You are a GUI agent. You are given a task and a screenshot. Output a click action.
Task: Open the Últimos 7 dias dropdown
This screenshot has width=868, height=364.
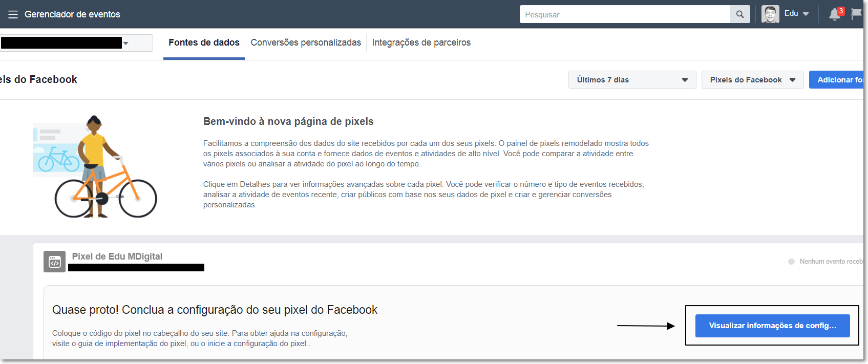coord(632,80)
